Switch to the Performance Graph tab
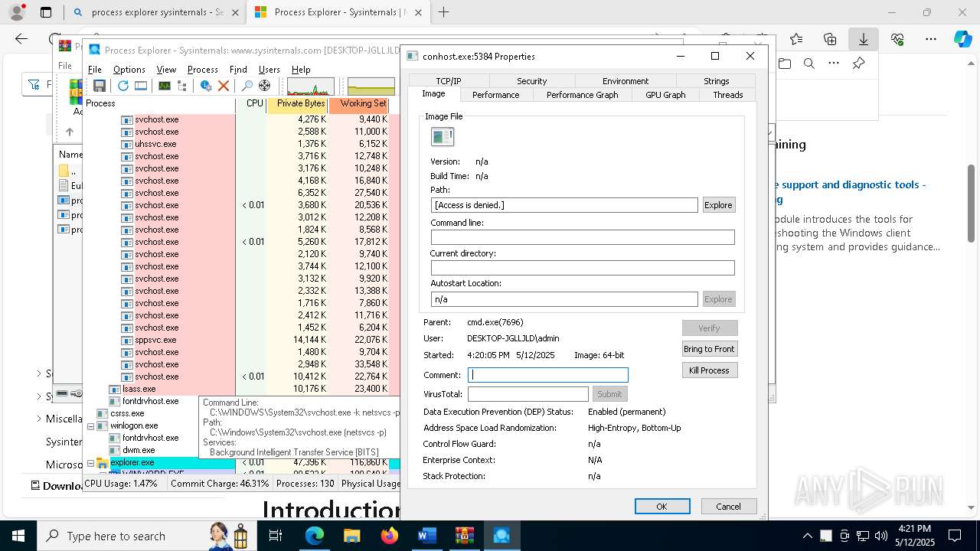 click(582, 95)
